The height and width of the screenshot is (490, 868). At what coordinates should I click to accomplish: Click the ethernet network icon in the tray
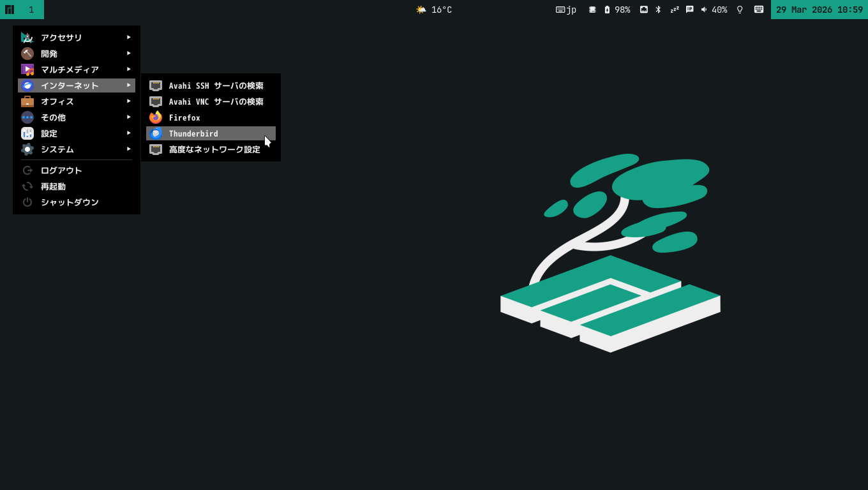pyautogui.click(x=645, y=10)
